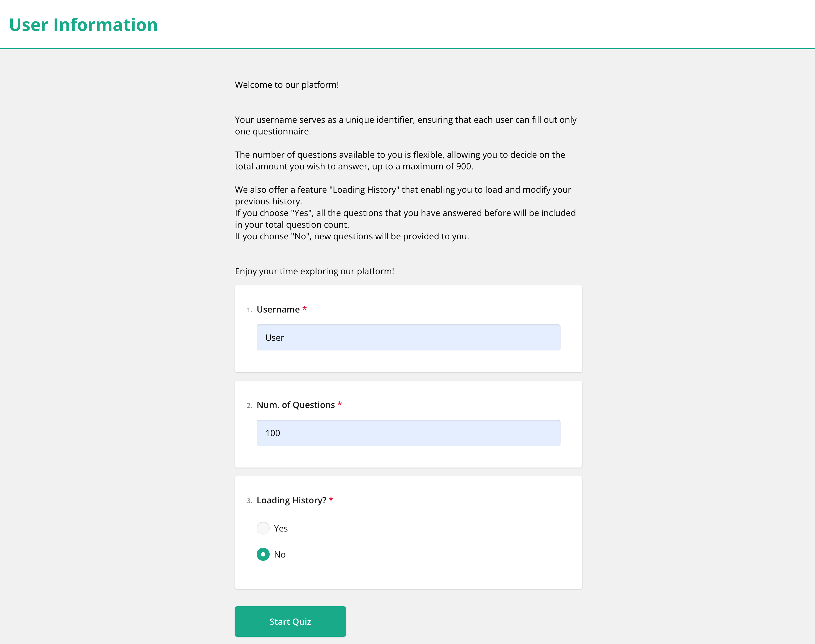Select the Yes radio button
This screenshot has height=644, width=815.
[263, 528]
